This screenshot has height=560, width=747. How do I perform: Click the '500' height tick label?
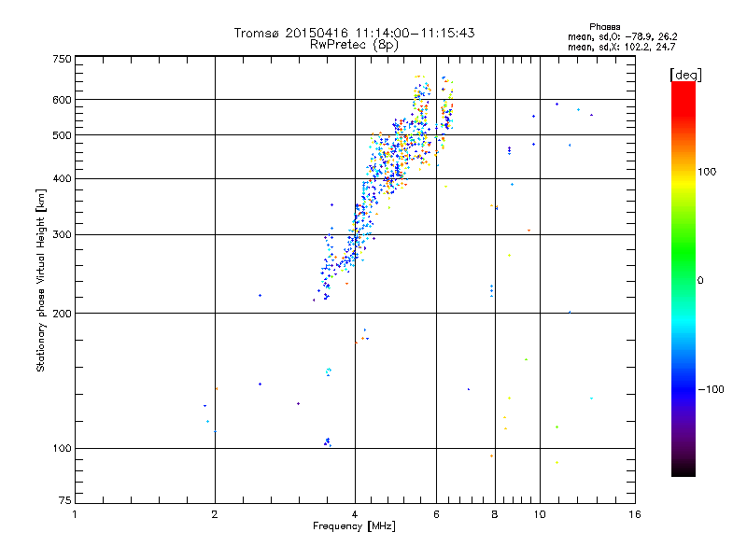pos(62,135)
